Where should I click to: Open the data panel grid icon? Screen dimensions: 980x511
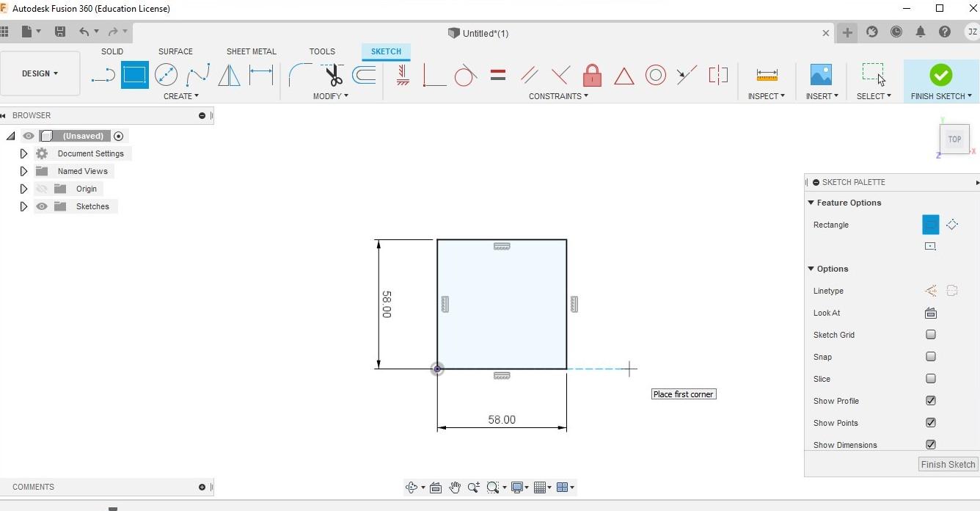point(4,32)
